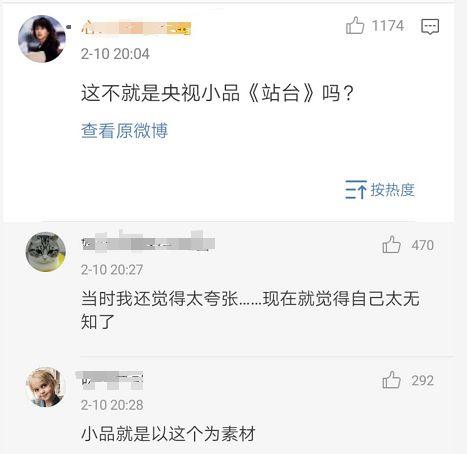The width and height of the screenshot is (467, 454).
Task: Like the reply with 470 likes
Action: pyautogui.click(x=391, y=245)
